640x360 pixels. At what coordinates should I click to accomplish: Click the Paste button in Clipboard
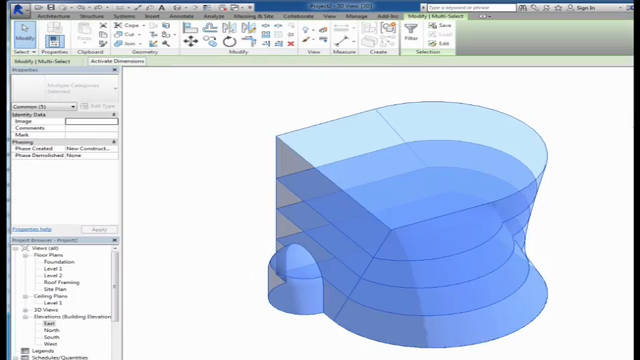(x=84, y=33)
